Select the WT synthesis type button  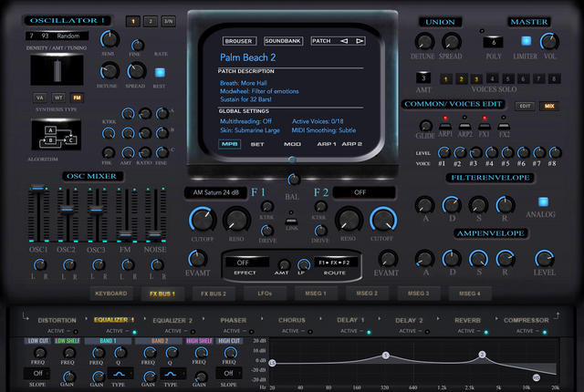pos(59,97)
